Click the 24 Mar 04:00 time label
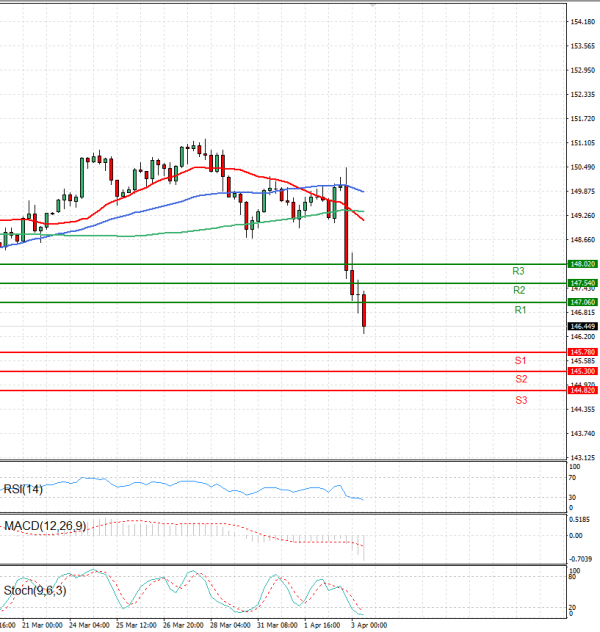Screen dimensions: 600x632 tap(89, 625)
